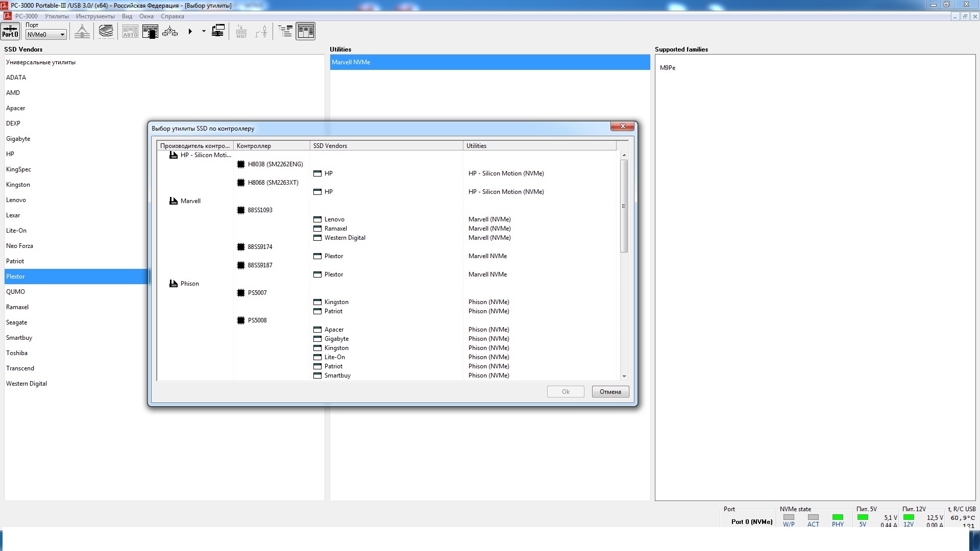The height and width of the screenshot is (551, 980).
Task: Click the dialog's scrollbar thumb
Action: point(624,206)
